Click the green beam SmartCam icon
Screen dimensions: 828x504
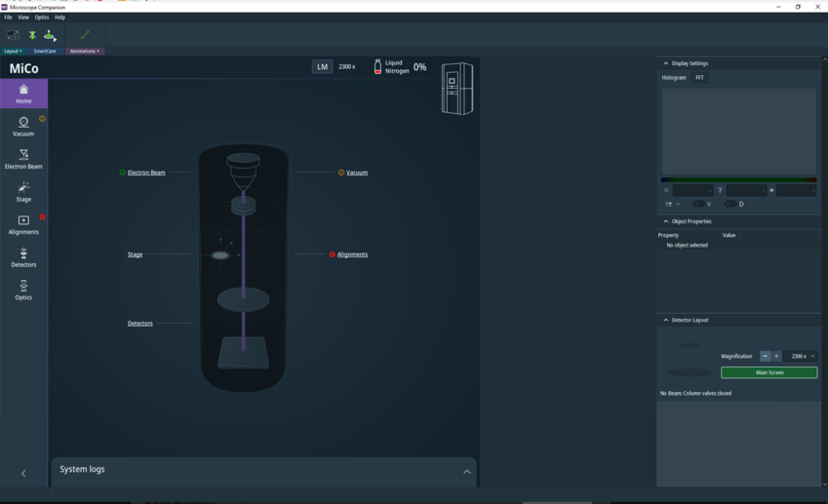[x=32, y=35]
